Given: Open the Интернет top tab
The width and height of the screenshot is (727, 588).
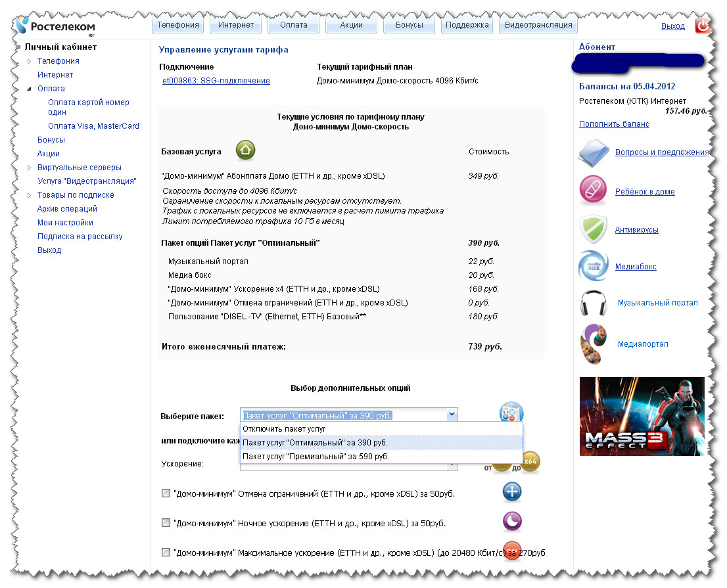Looking at the screenshot, I should 236,25.
